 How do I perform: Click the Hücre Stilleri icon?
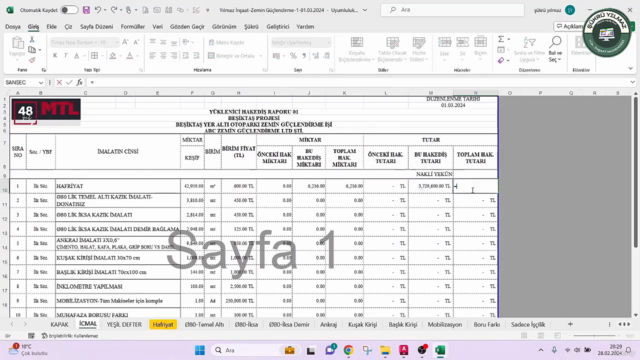(x=419, y=43)
